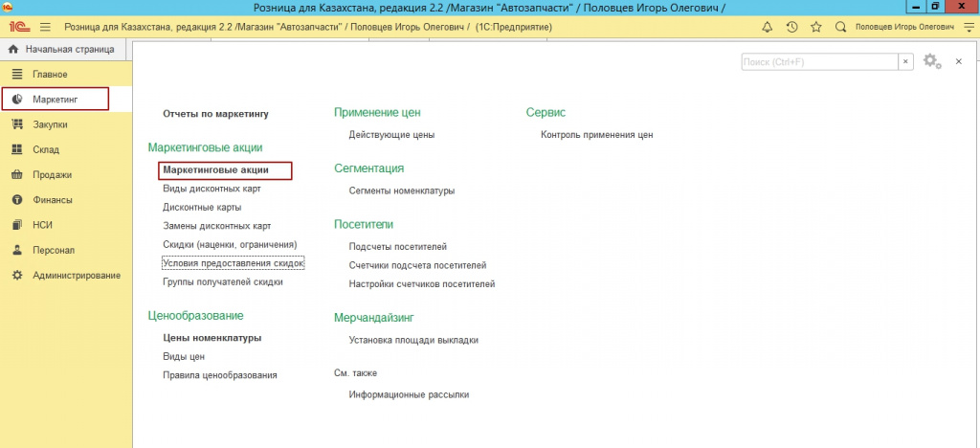980x448 pixels.
Task: Switch to Начальная страница tab
Action: tap(61, 50)
